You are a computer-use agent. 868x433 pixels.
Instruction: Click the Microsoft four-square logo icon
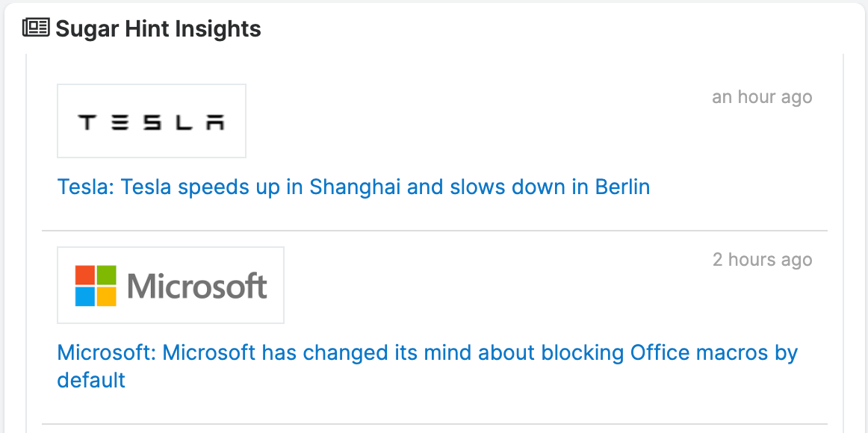tap(96, 285)
